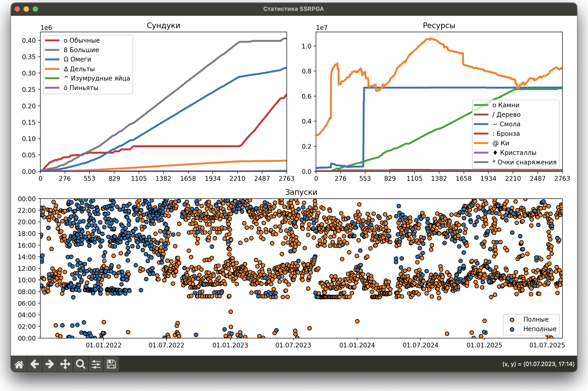The image size is (588, 391).
Task: Activate the Pan move-arrows tool
Action: pos(65,364)
